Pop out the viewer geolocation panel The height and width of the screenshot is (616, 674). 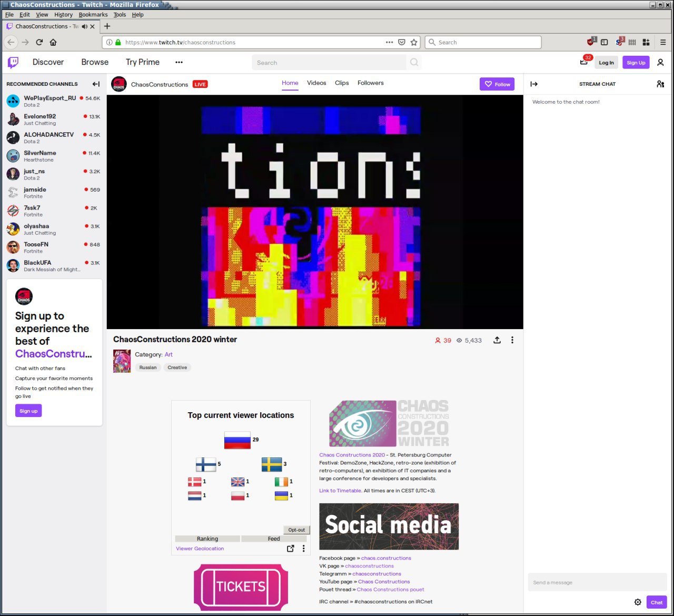pos(290,548)
